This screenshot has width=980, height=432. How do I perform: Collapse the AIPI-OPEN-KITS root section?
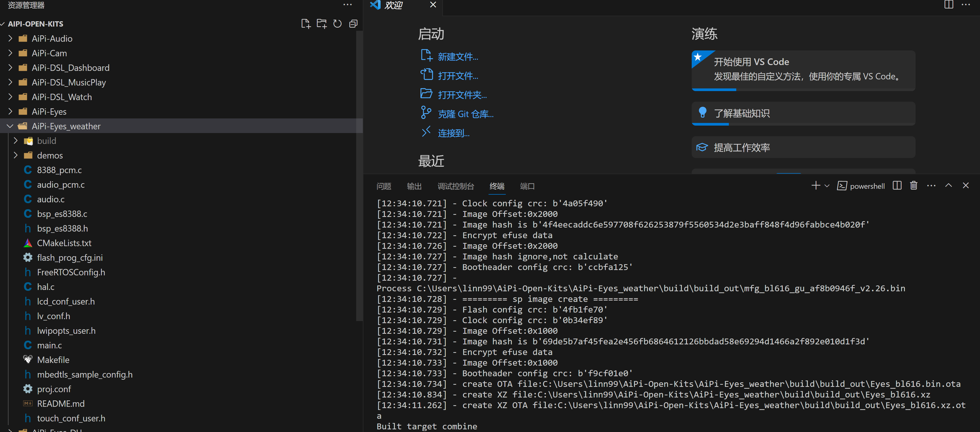[x=35, y=24]
